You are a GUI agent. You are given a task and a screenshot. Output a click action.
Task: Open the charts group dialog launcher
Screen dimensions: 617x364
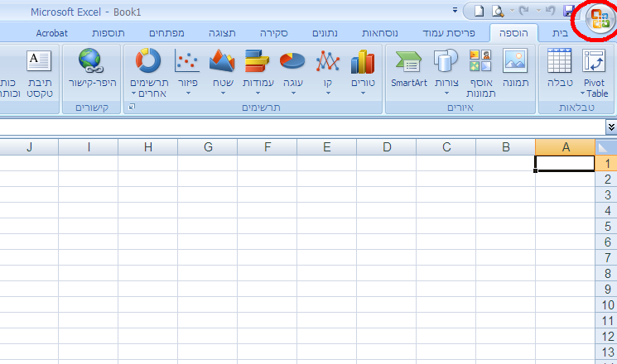tap(131, 108)
